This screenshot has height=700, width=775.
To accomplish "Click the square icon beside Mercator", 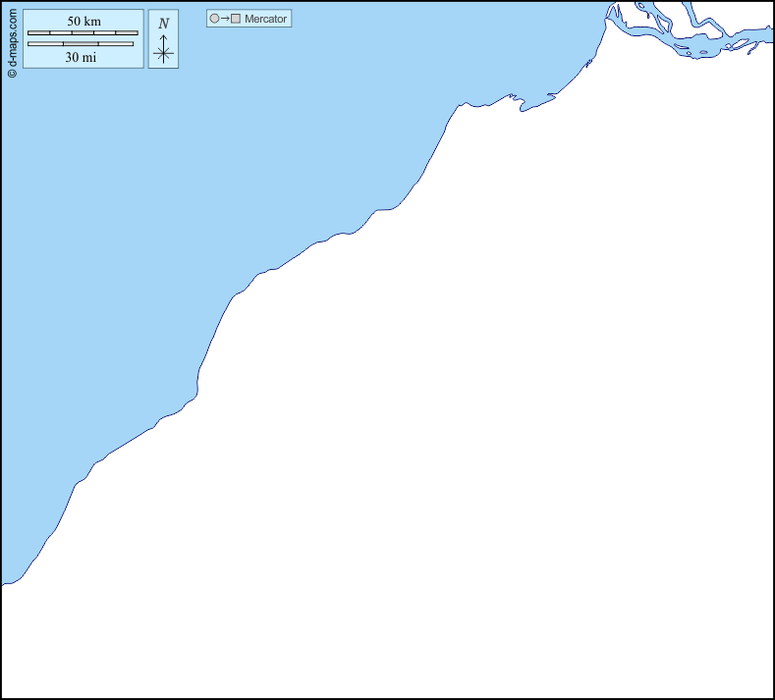I will tap(236, 19).
